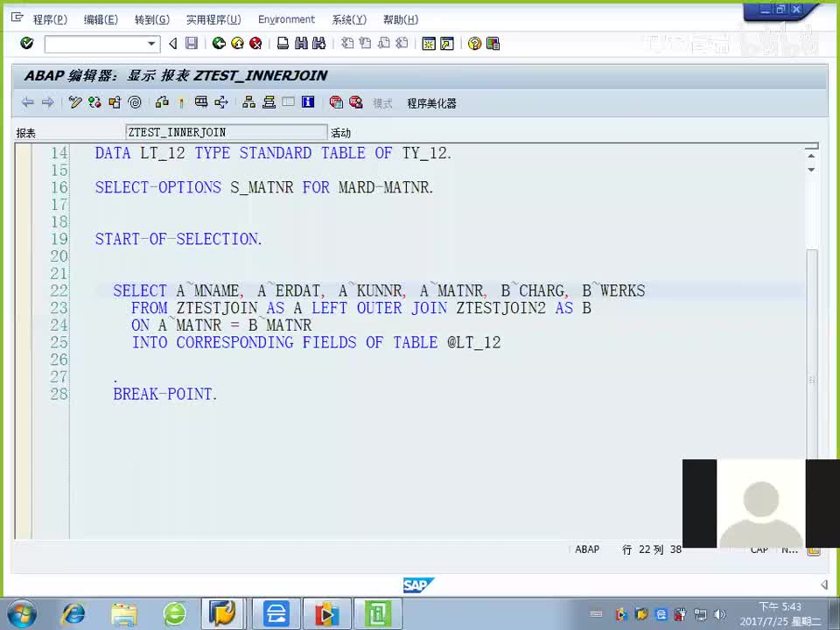
Task: Toggle Display/Change mode pencil icon
Action: point(75,102)
